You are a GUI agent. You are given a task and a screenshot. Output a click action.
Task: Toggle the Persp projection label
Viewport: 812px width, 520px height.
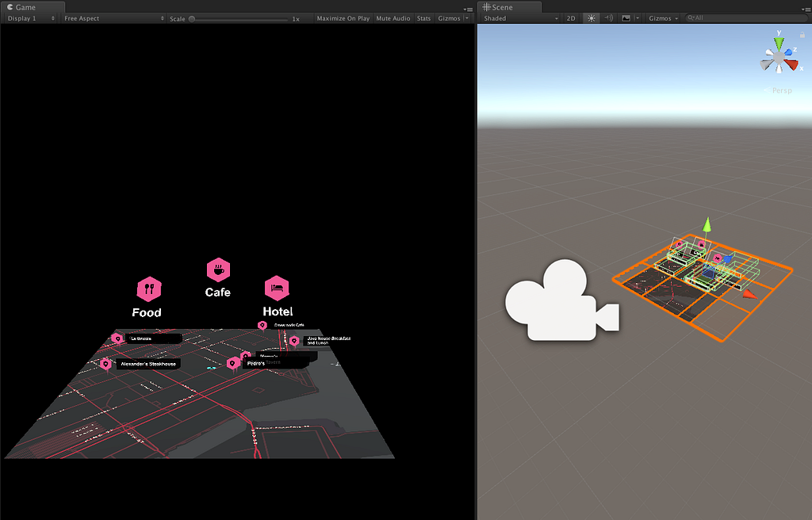pyautogui.click(x=778, y=90)
